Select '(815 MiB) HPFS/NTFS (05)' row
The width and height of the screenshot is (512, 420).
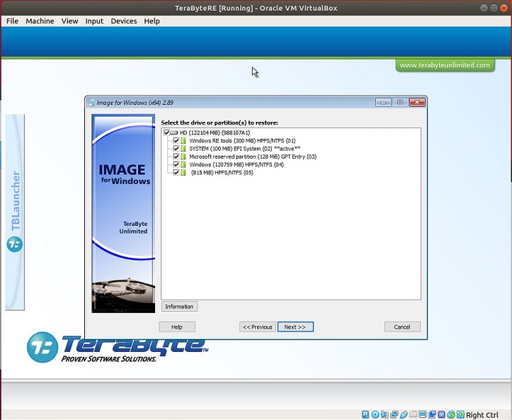(x=222, y=172)
